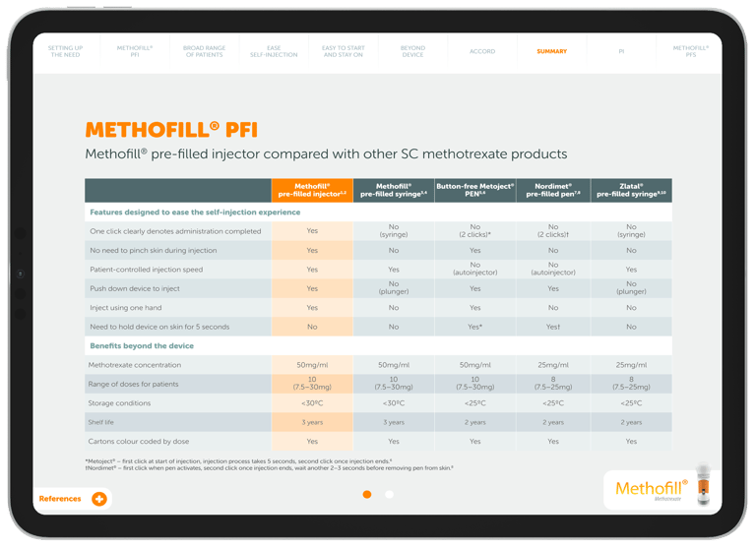Open the Setting Up The Need tab

pos(66,51)
